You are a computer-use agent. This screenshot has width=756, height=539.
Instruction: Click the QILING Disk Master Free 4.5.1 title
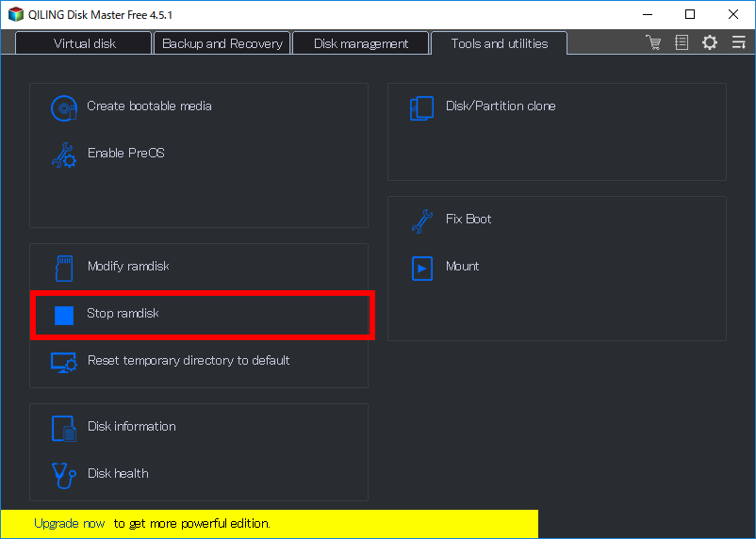pos(100,15)
